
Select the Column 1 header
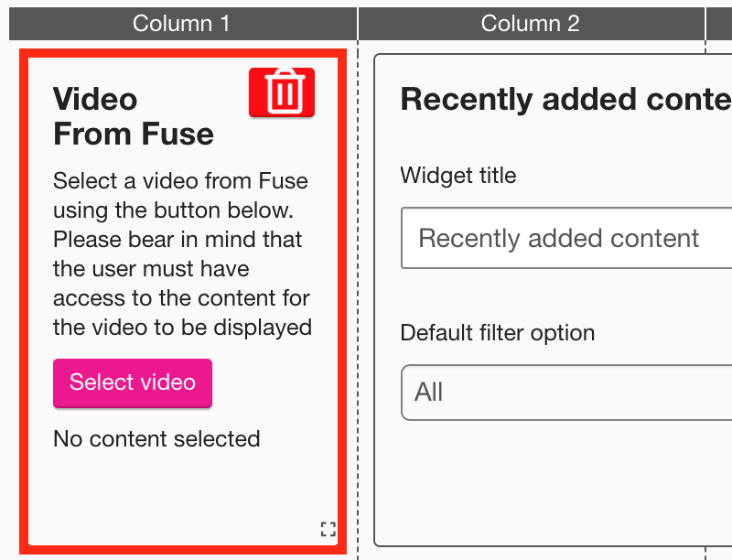coord(181,24)
